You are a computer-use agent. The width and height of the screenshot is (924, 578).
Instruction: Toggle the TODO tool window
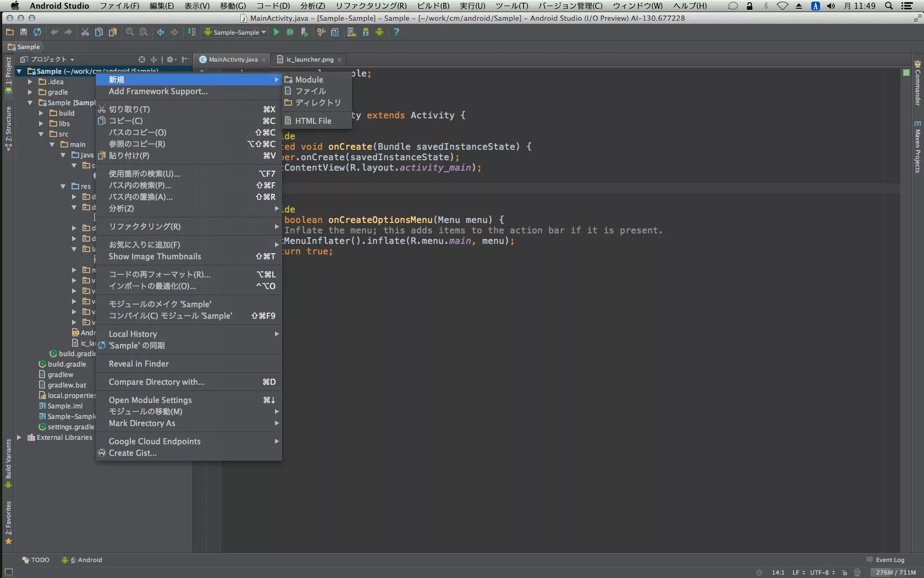(36, 560)
